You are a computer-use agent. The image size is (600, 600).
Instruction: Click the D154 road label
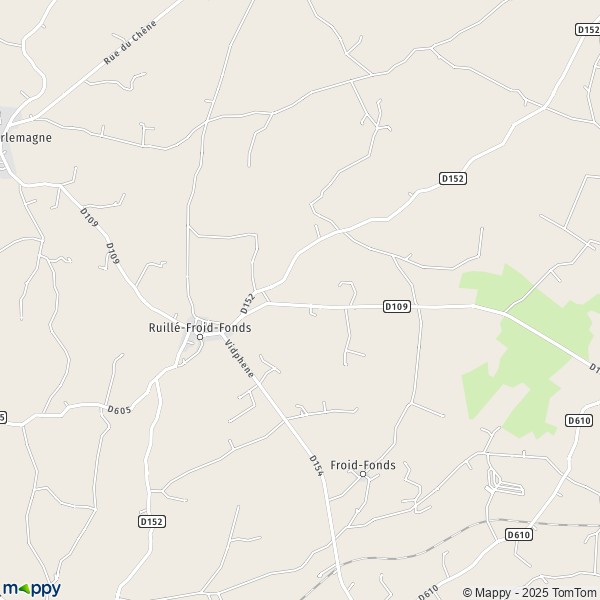point(316,466)
